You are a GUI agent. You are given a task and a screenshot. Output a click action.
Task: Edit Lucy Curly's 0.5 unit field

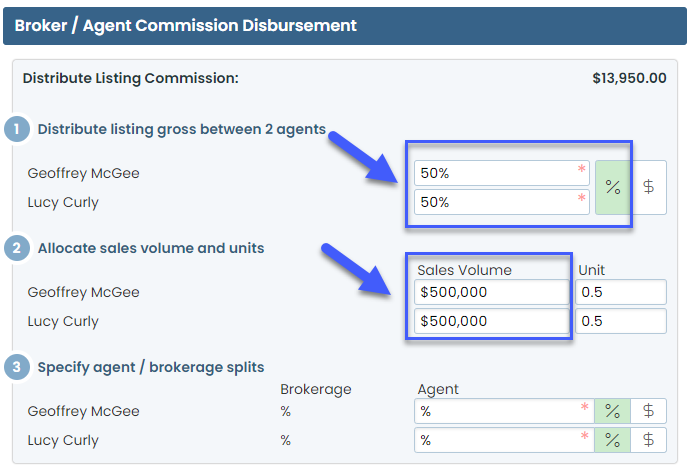click(620, 321)
